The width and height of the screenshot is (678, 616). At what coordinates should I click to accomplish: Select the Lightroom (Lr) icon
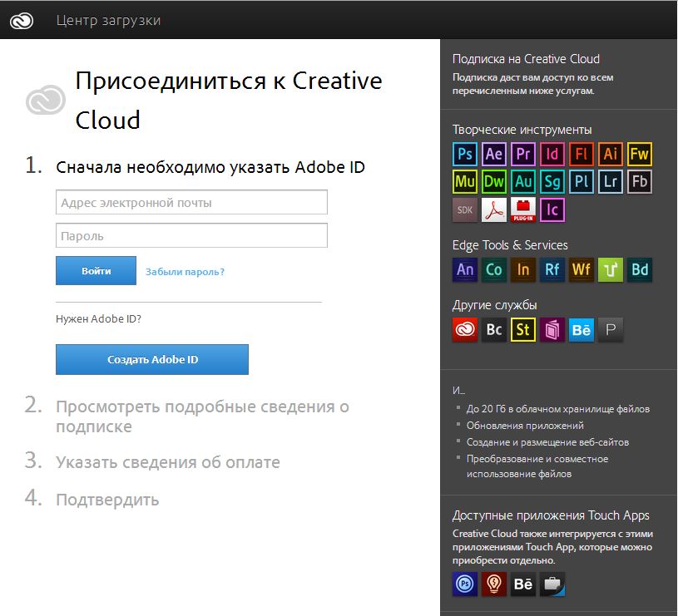(610, 181)
